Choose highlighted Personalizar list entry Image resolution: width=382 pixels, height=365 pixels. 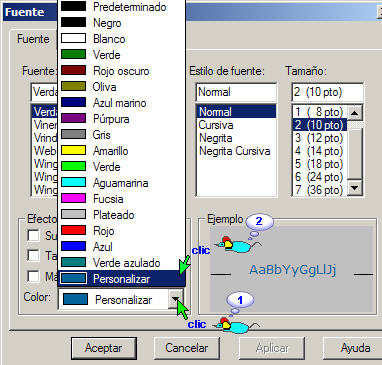coord(122,279)
